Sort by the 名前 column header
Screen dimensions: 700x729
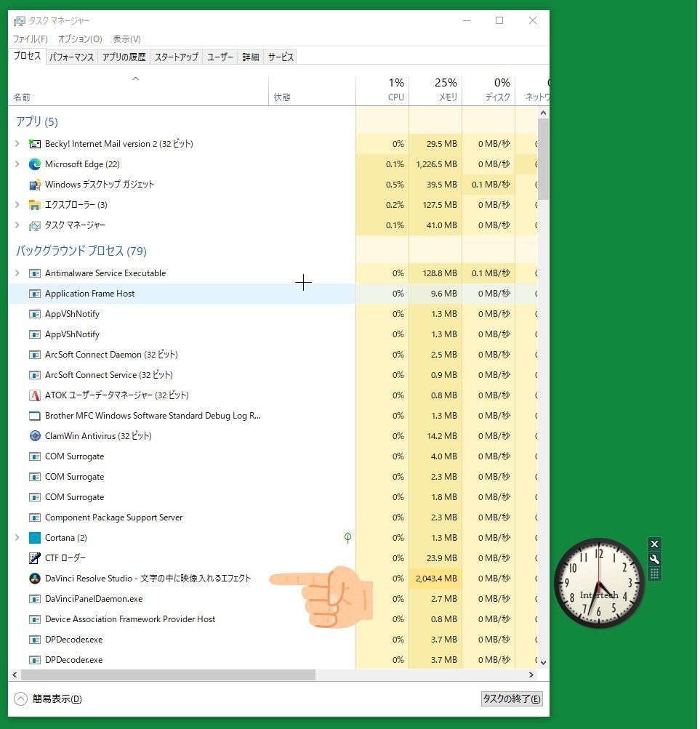click(x=138, y=91)
